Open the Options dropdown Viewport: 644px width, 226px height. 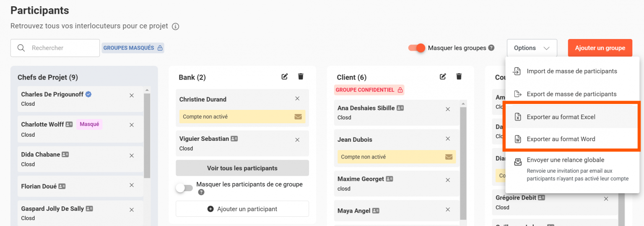click(532, 48)
